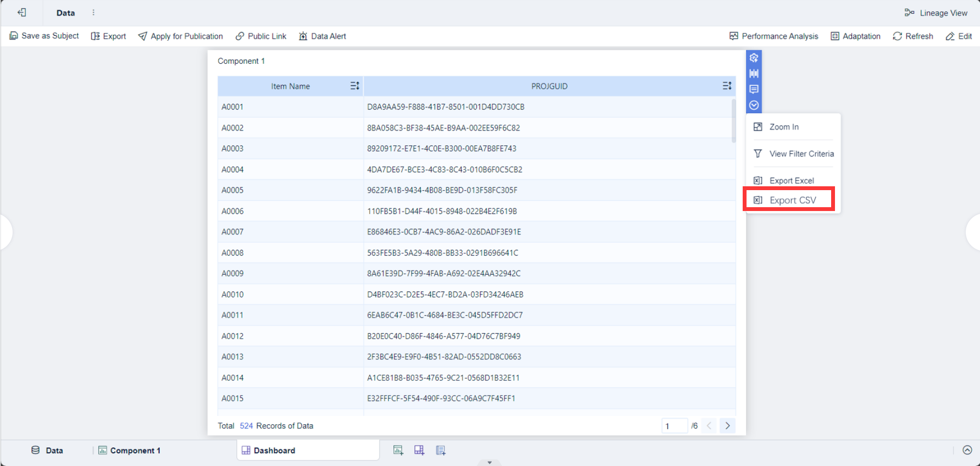Screen dimensions: 980x466
Task: Switch to the Data tab
Action: 47,450
